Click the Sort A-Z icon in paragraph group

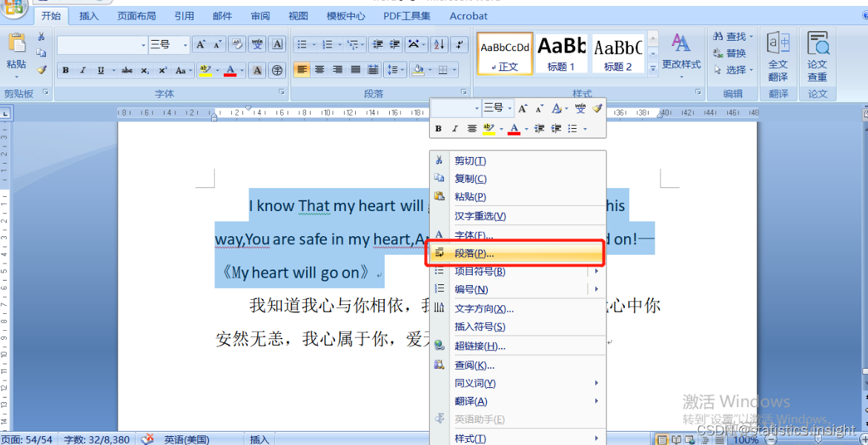click(x=439, y=44)
